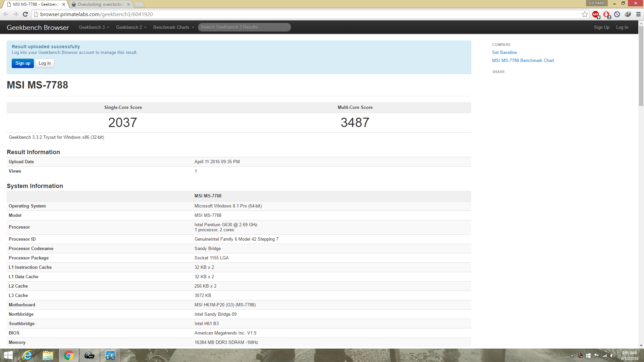Screen dimensions: 644x362
Task: Click Log In in the navbar
Action: tap(622, 27)
